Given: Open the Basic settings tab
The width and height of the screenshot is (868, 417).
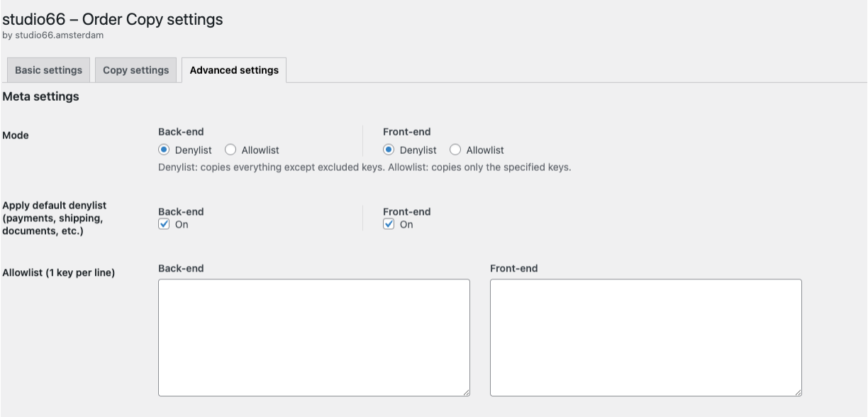Looking at the screenshot, I should coord(48,70).
